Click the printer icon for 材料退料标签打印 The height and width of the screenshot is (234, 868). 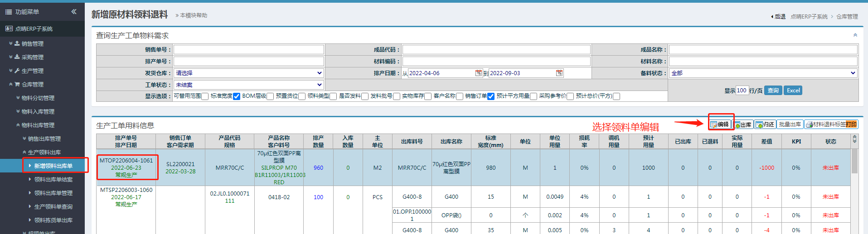click(809, 124)
